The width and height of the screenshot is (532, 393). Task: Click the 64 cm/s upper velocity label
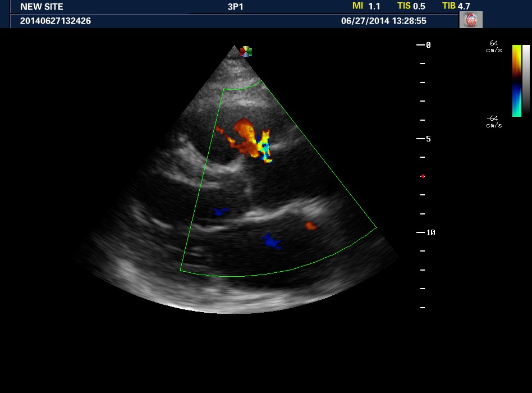point(494,46)
